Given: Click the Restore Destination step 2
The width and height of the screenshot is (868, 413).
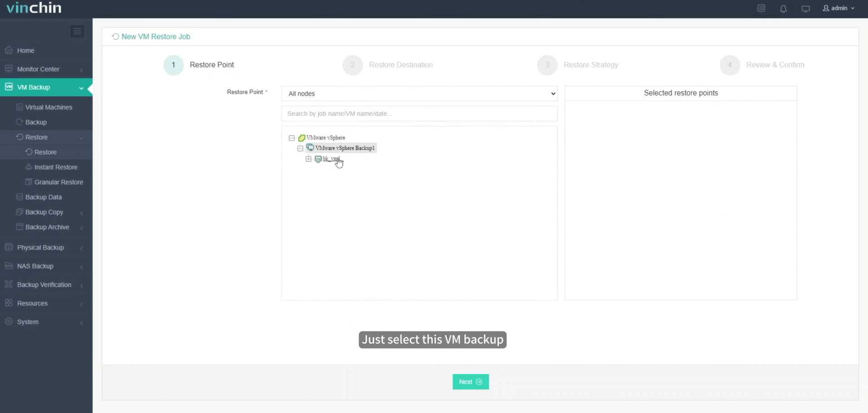Looking at the screenshot, I should click(x=388, y=65).
